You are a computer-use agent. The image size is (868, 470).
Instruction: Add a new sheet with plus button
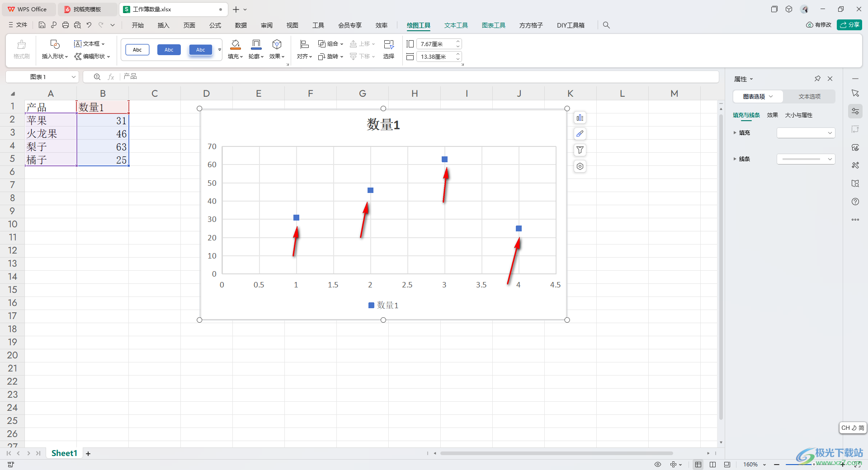[x=88, y=453]
